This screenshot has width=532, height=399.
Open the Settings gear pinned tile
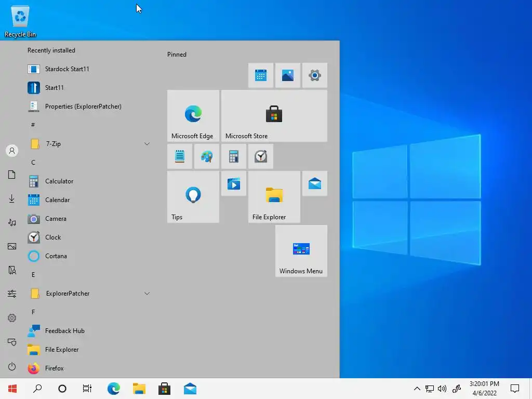click(x=315, y=75)
